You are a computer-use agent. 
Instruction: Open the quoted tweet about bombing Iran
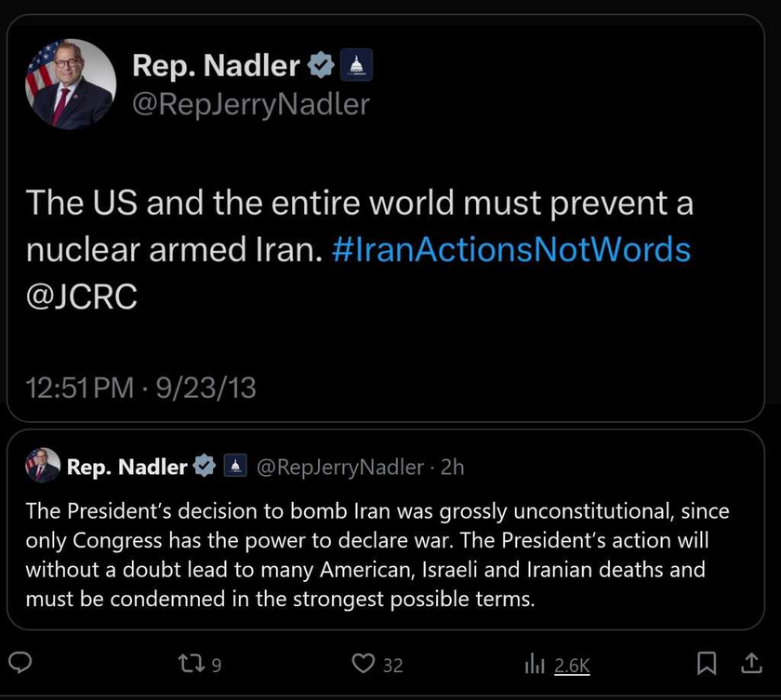tap(386, 530)
